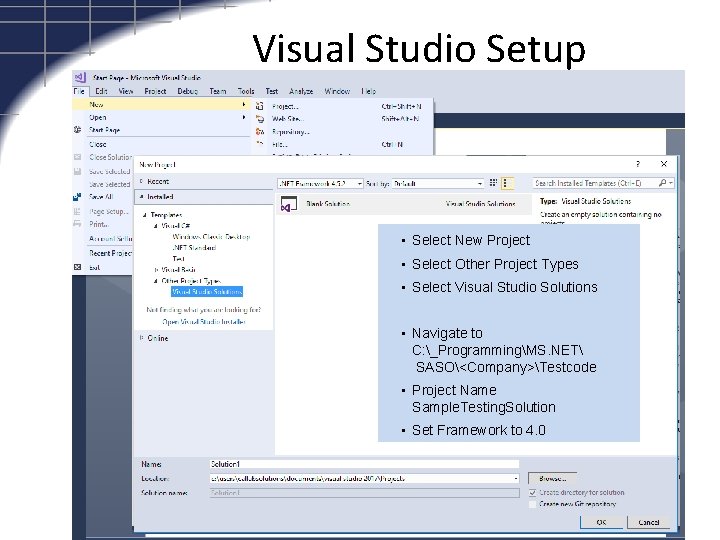The width and height of the screenshot is (720, 540).
Task: Click the Print icon in File menu
Action: pyautogui.click(x=77, y=224)
